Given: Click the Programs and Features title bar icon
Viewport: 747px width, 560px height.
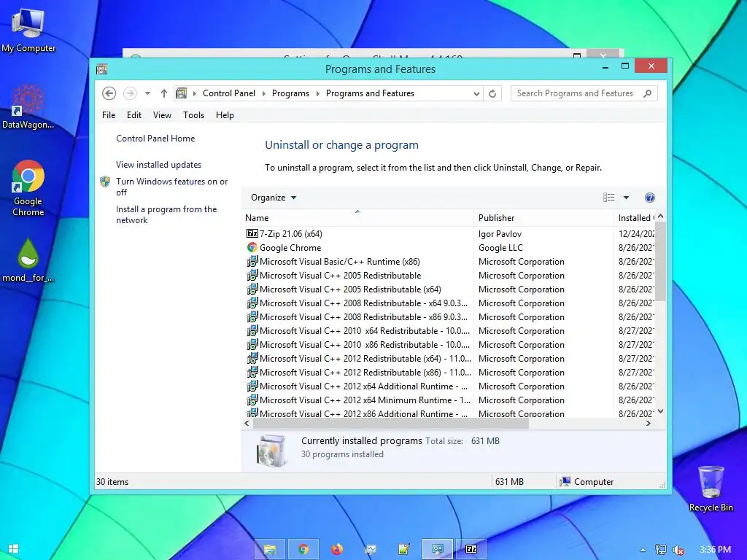Looking at the screenshot, I should 101,69.
